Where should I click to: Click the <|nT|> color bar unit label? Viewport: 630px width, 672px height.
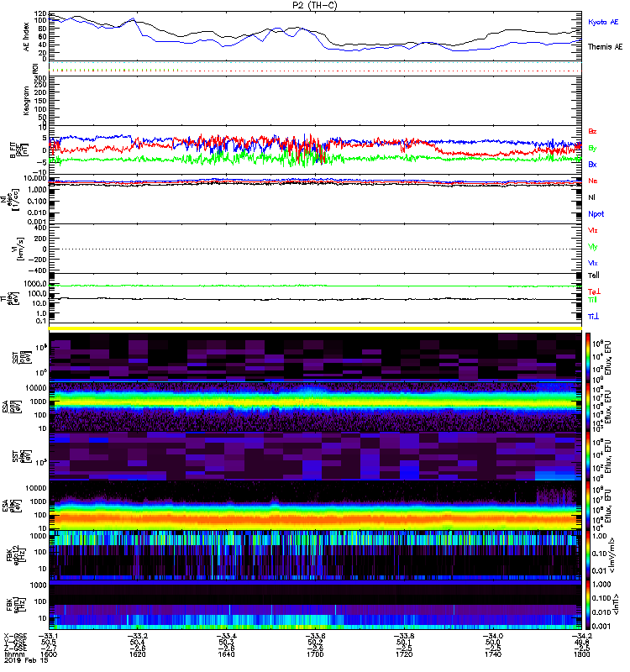point(617,605)
